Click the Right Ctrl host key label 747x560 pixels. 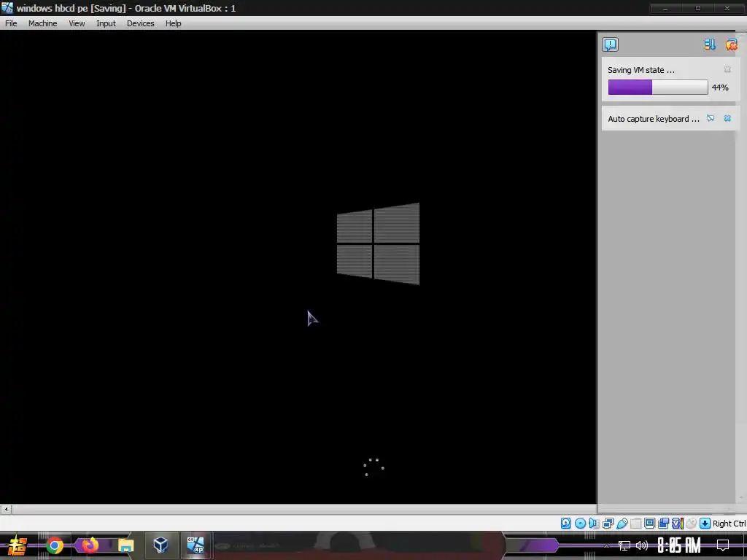click(x=729, y=524)
